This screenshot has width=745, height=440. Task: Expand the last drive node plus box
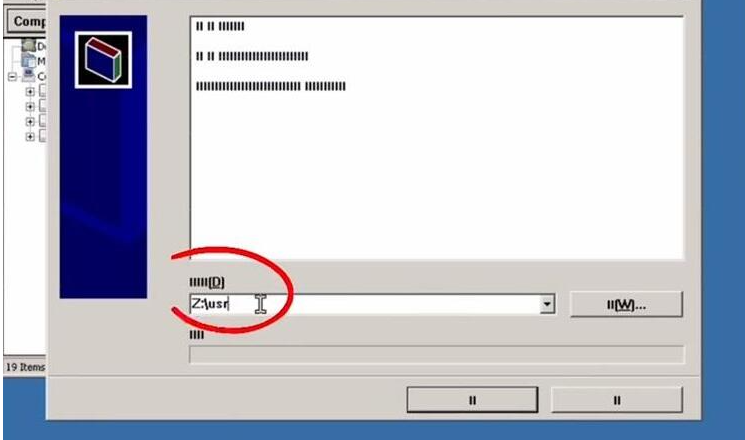(x=30, y=137)
